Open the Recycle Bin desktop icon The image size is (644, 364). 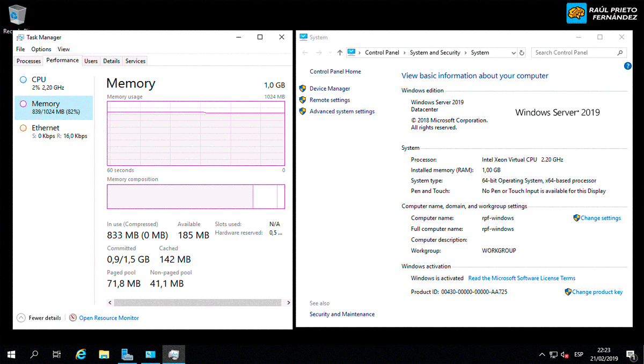coord(18,16)
